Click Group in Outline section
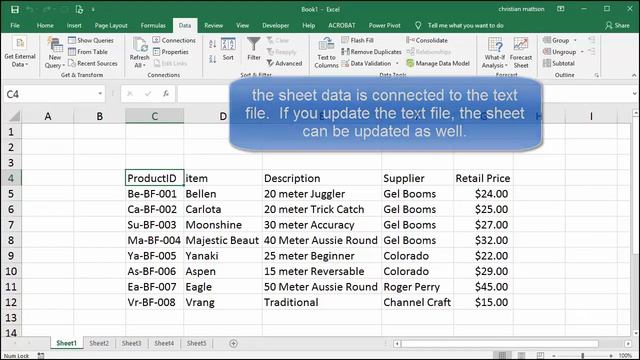Screen dimensions: 640x360 click(556, 40)
